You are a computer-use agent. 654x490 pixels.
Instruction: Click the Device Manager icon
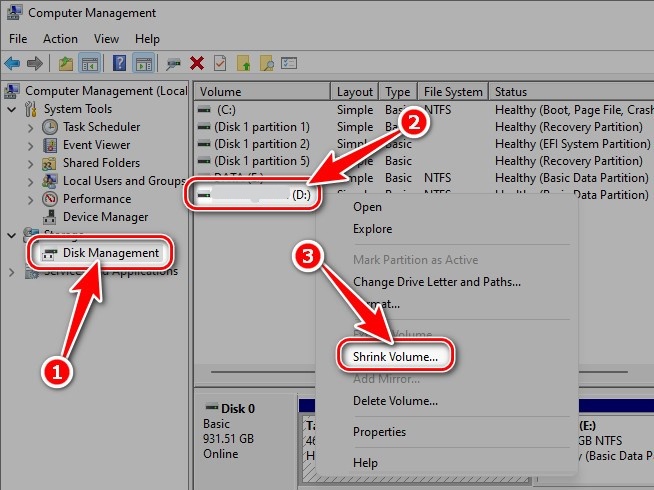click(x=50, y=217)
